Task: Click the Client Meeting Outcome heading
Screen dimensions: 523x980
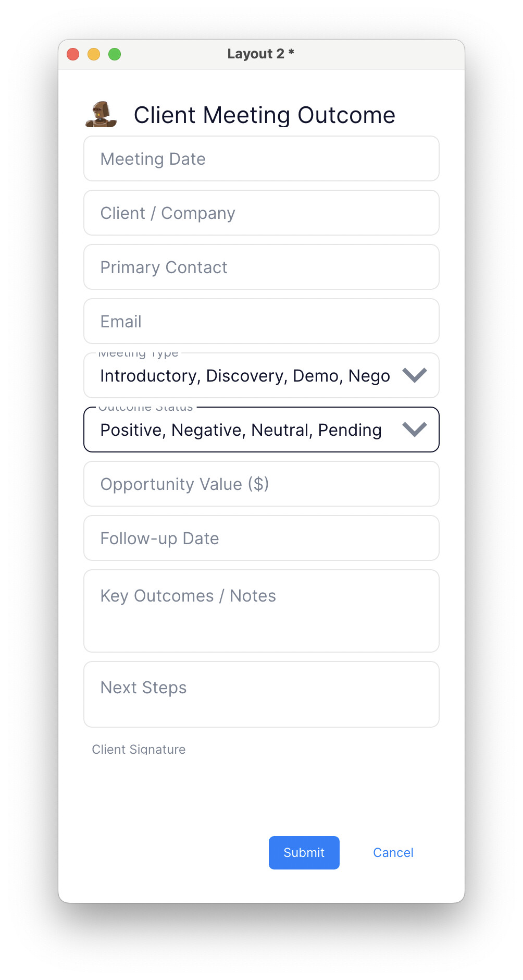Action: pos(264,115)
